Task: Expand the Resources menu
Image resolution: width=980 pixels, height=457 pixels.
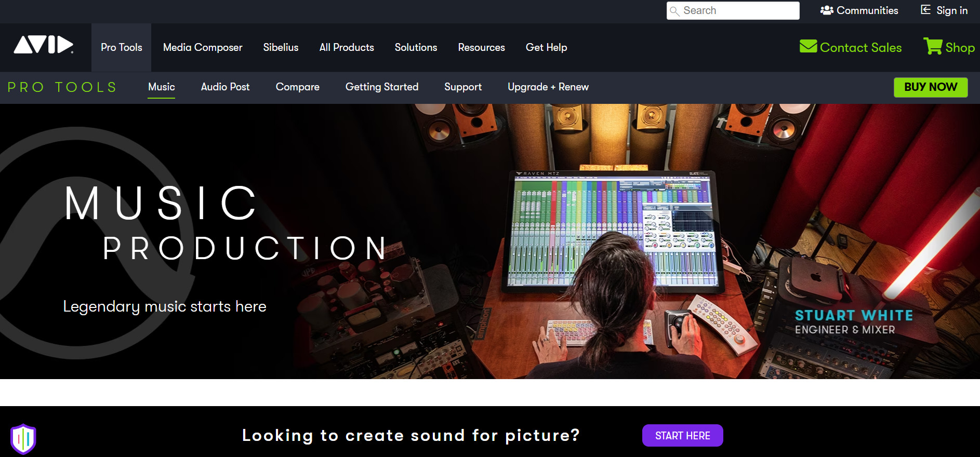Action: pos(481,47)
